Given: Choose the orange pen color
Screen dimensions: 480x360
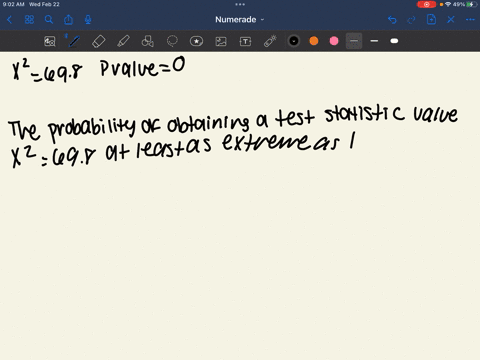Looking at the screenshot, I should coord(314,41).
